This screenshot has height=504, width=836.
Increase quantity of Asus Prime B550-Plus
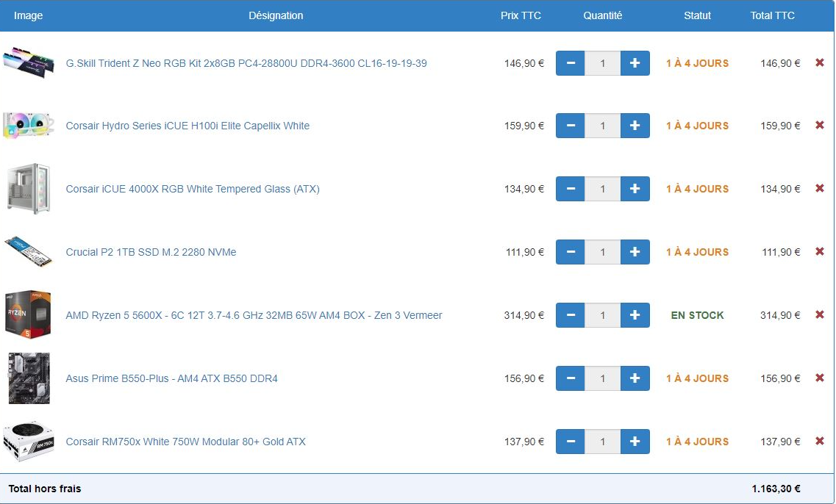(x=635, y=378)
